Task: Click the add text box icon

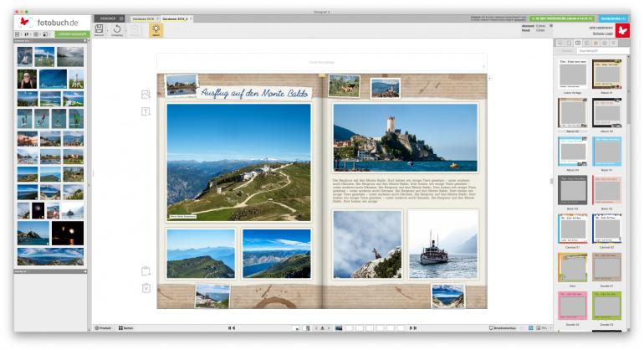Action: pos(146,111)
